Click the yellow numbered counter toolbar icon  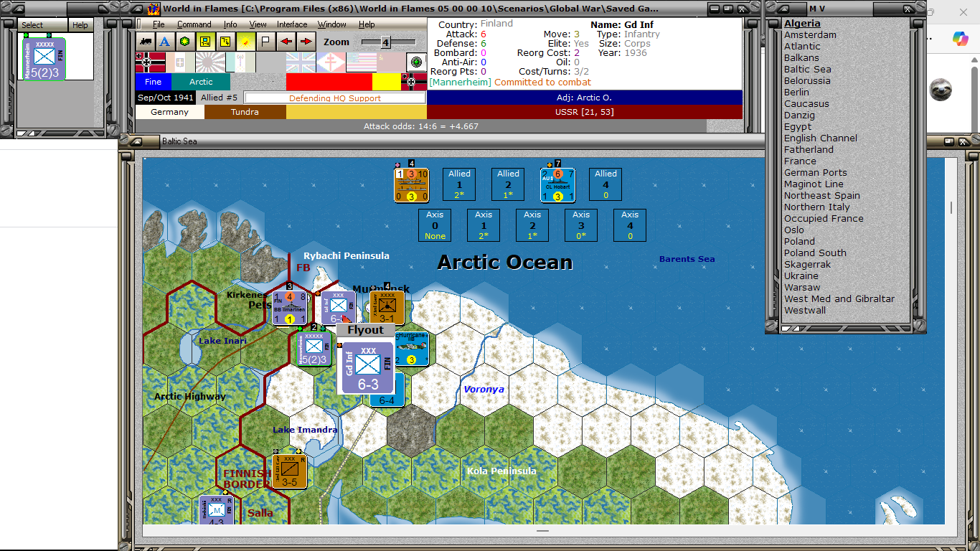[x=225, y=42]
